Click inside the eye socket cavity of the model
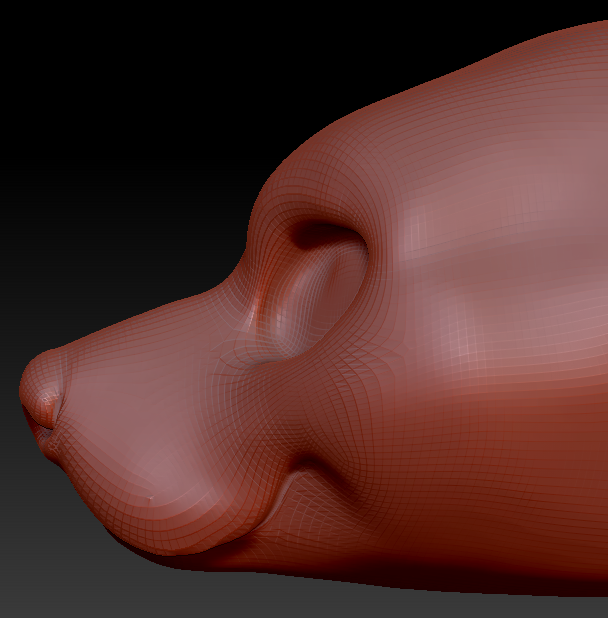Screen dimensions: 608x618 311,292
